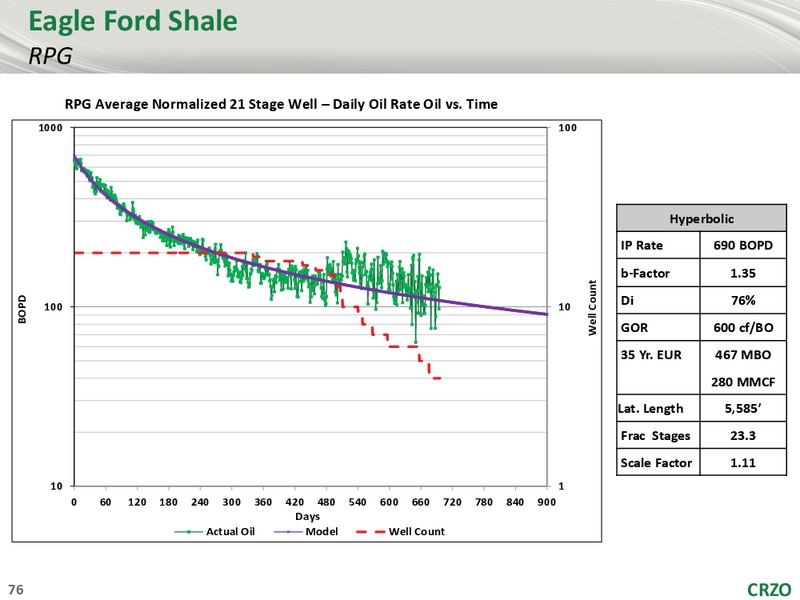Click the slide page number '76'
This screenshot has width=800, height=600.
(x=16, y=589)
